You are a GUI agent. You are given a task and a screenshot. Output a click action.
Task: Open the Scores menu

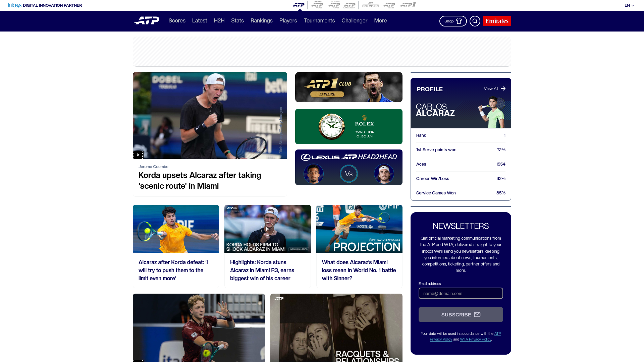(177, 20)
